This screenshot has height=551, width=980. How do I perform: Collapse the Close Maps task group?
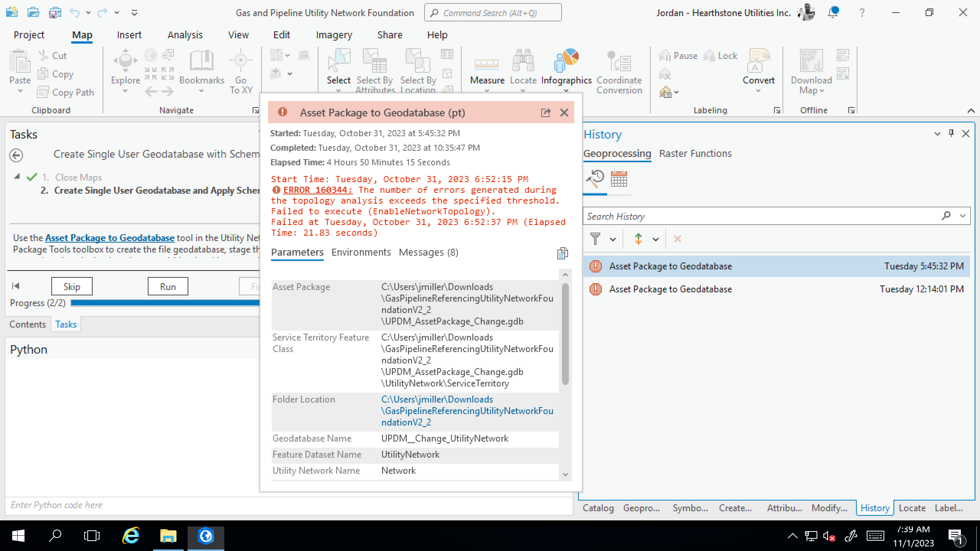(17, 176)
